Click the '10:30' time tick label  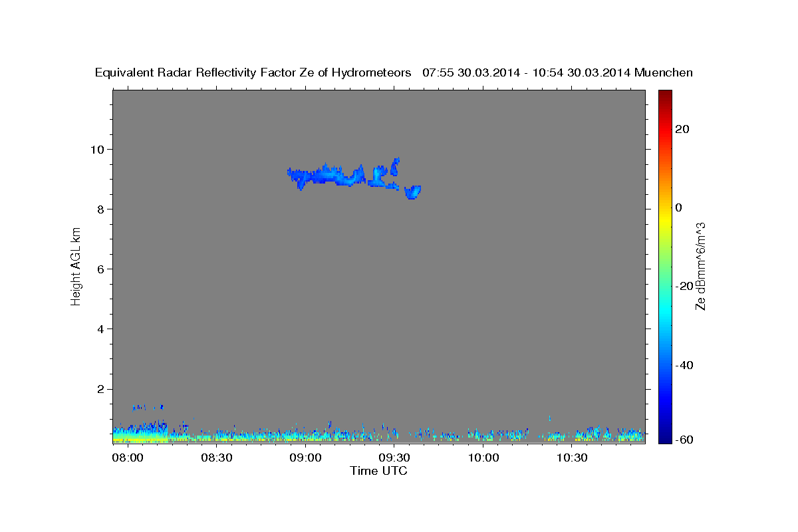click(572, 458)
